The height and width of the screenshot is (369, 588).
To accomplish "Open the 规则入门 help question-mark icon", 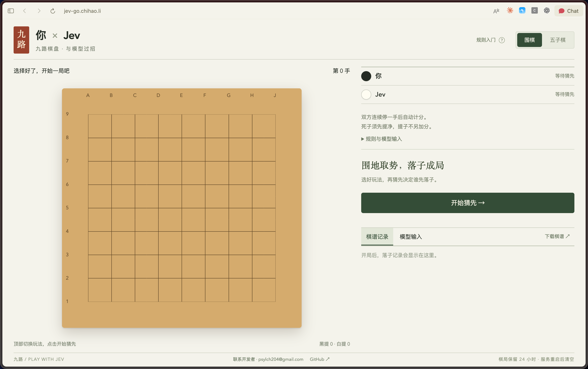I will pyautogui.click(x=502, y=40).
